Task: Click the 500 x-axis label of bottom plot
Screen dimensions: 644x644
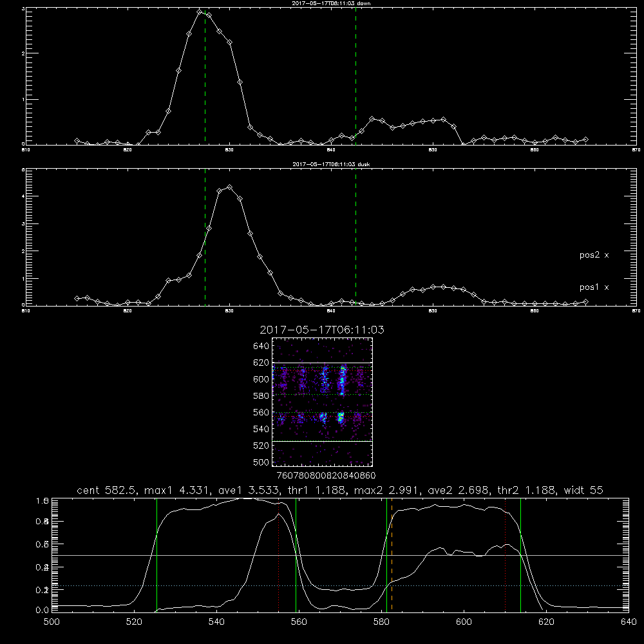Action: click(52, 622)
